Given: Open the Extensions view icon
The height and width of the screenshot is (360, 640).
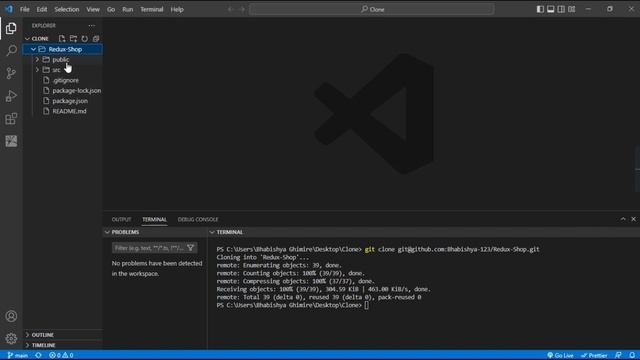Looking at the screenshot, I should point(11,119).
